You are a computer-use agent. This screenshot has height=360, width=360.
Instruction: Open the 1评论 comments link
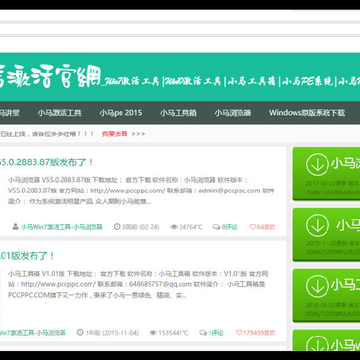(x=216, y=333)
